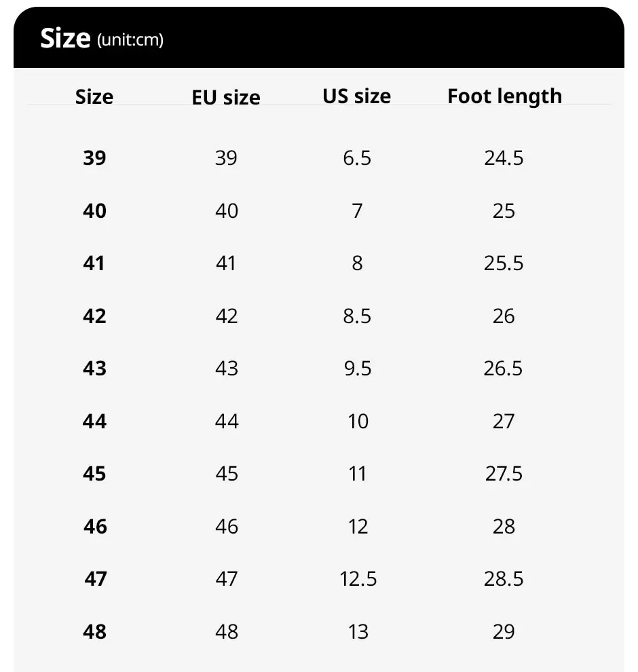Image resolution: width=638 pixels, height=672 pixels.
Task: Click foot length value 24.5
Action: pyautogui.click(x=504, y=158)
